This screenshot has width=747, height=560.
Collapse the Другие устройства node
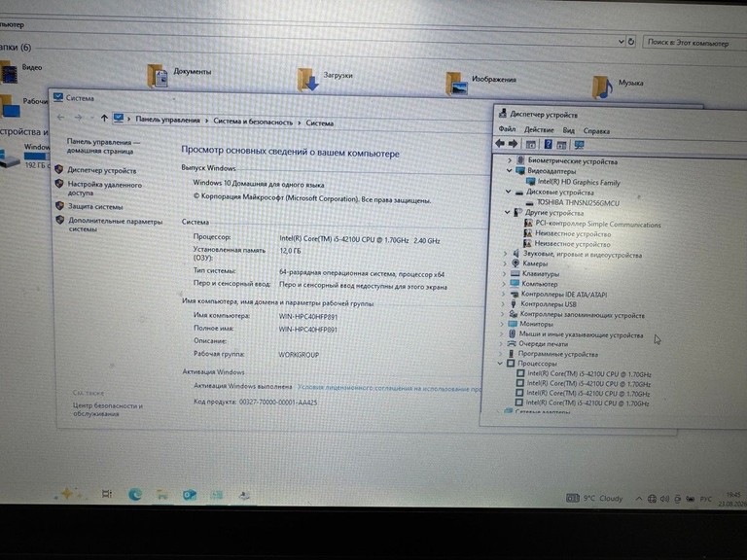507,212
